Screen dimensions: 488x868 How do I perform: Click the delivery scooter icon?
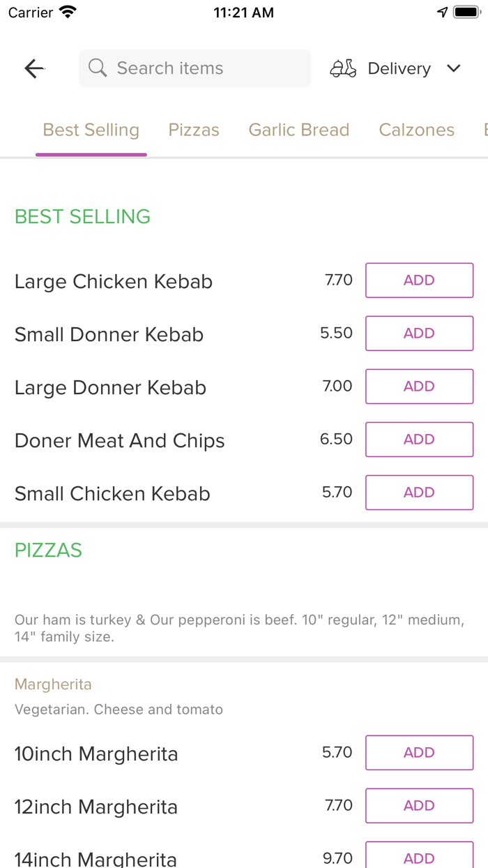tap(342, 68)
